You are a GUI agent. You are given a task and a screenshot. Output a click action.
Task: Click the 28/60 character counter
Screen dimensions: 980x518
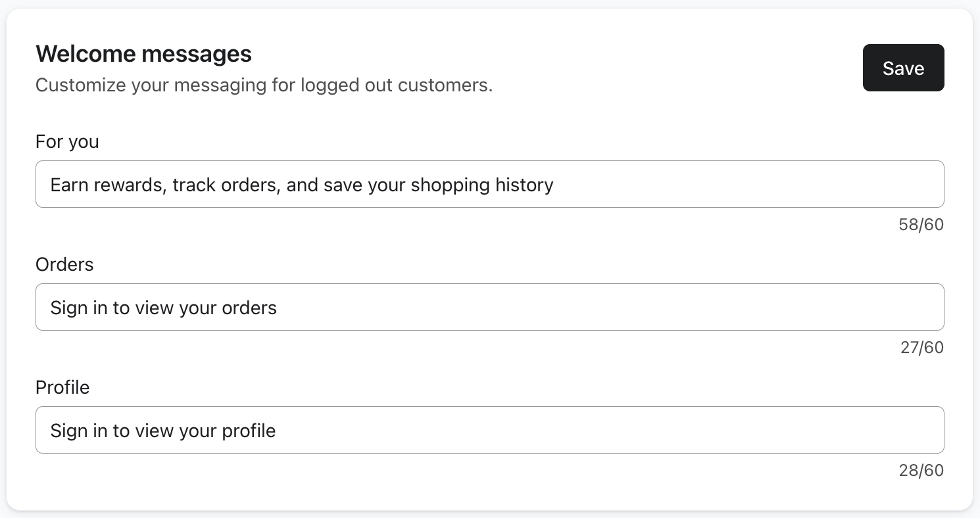(921, 470)
